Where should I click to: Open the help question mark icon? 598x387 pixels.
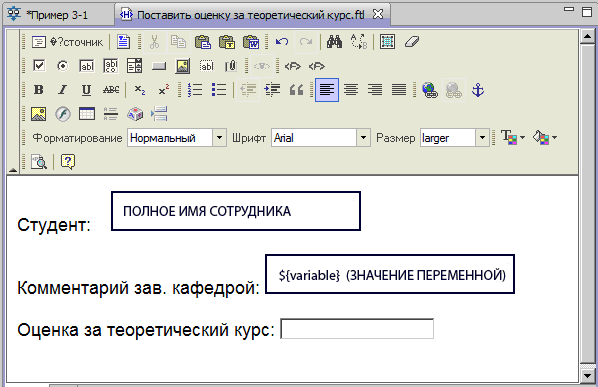click(x=68, y=162)
